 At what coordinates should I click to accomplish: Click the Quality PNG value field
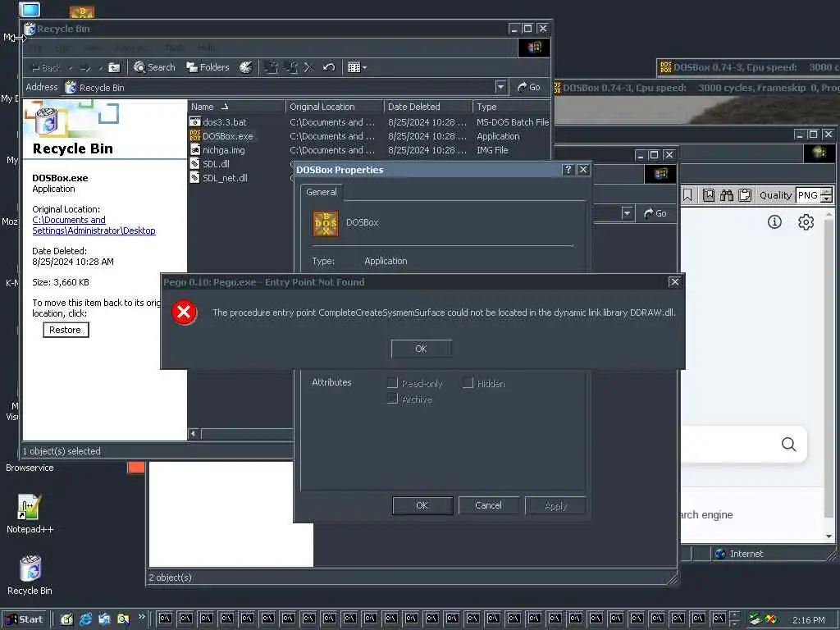tap(809, 195)
